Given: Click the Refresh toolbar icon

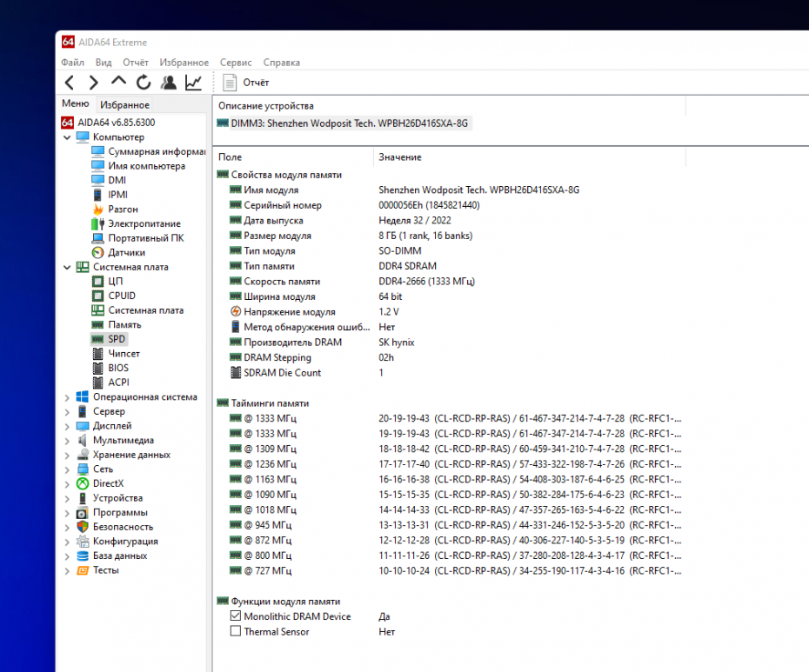Looking at the screenshot, I should [144, 83].
